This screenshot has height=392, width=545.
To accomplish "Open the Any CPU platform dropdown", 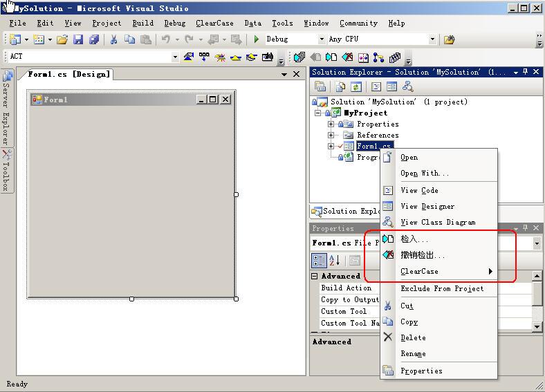I will (x=432, y=39).
